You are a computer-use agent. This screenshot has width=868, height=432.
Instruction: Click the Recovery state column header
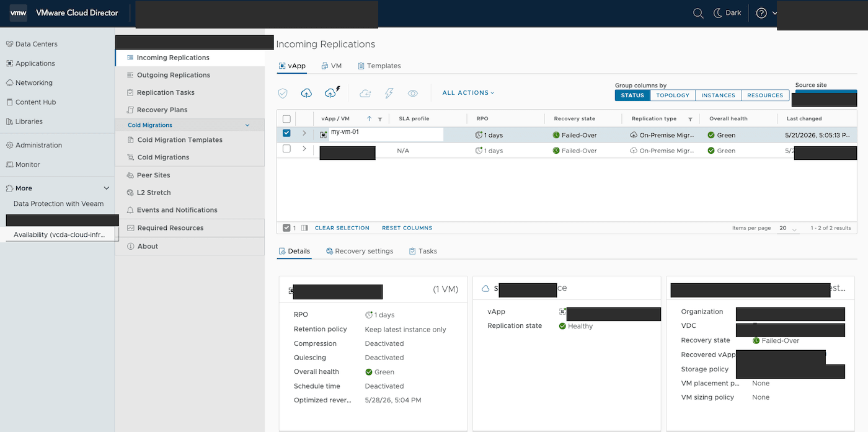click(x=575, y=119)
